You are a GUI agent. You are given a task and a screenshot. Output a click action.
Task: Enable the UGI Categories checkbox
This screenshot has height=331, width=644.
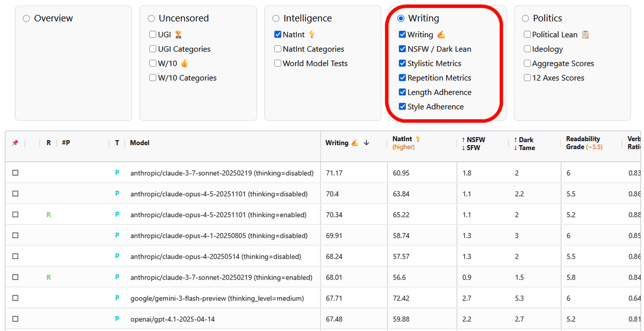(153, 49)
